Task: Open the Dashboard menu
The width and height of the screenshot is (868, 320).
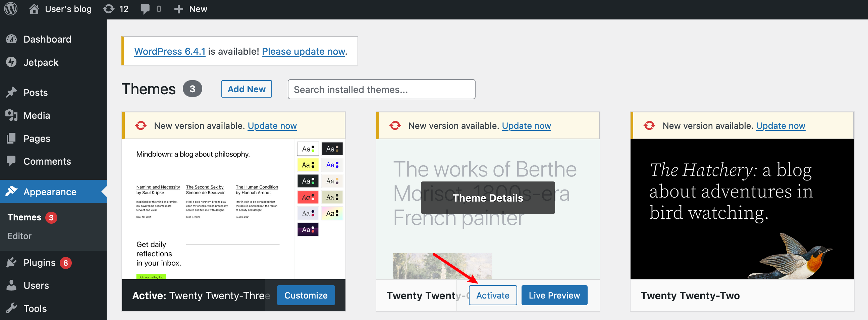Action: [53, 39]
